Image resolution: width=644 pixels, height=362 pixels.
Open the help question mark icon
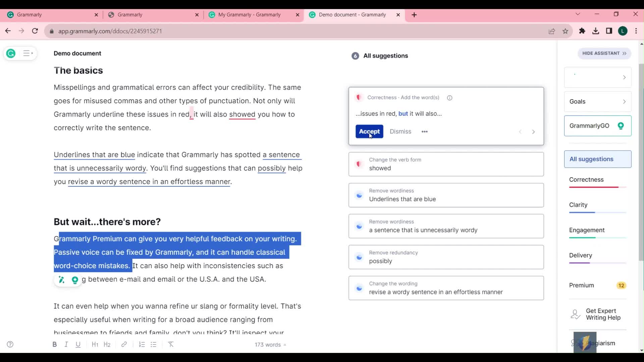[x=10, y=344]
